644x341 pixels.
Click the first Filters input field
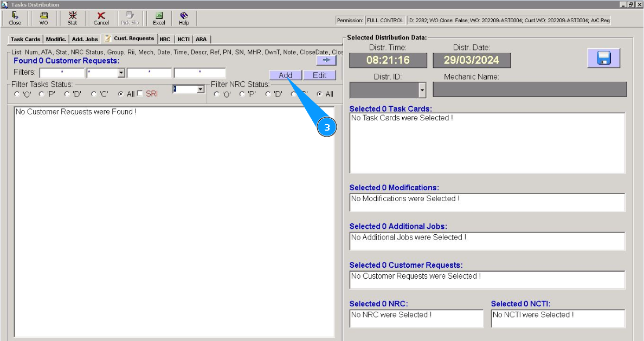(62, 73)
